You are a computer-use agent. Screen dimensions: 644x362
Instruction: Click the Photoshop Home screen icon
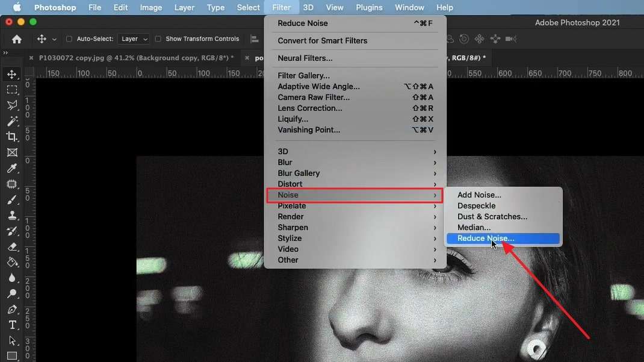16,39
